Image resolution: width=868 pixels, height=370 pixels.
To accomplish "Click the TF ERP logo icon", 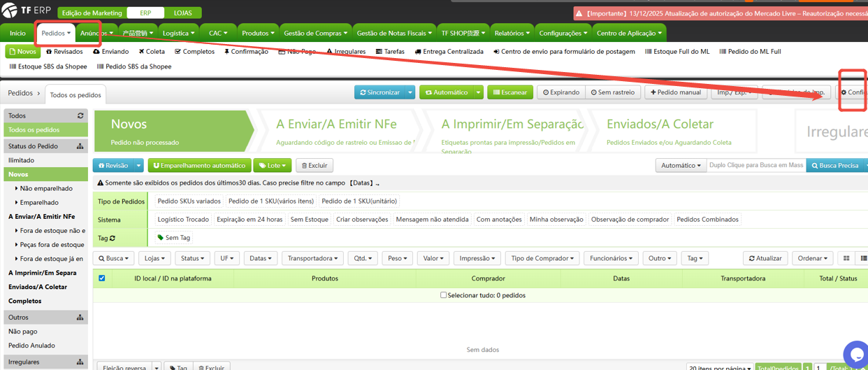I will 10,12.
